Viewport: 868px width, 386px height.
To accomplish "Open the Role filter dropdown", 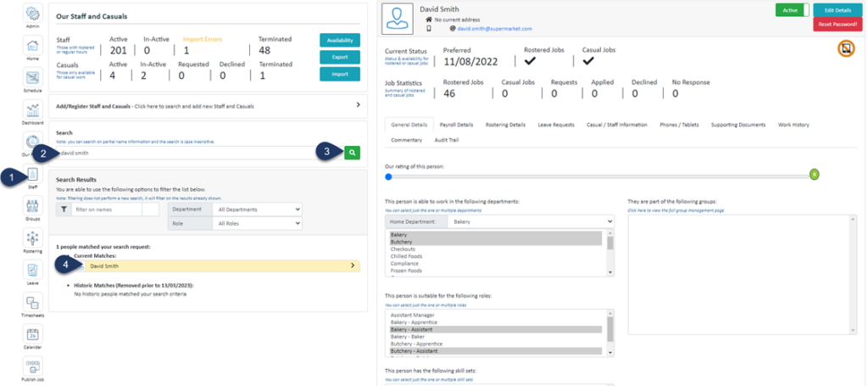I will [x=258, y=223].
